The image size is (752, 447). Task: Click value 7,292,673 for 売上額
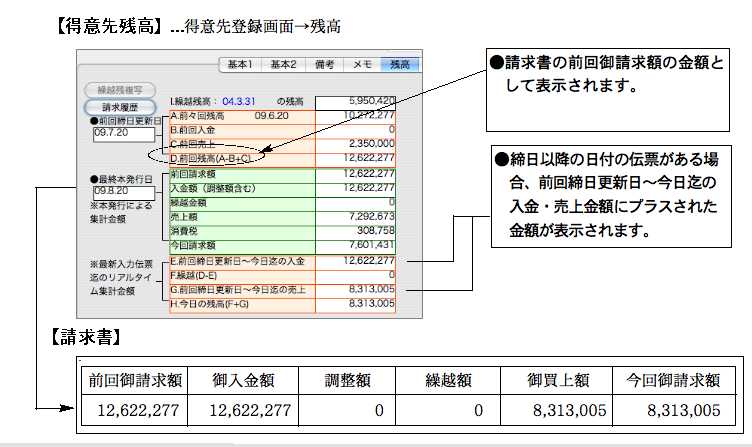coord(355,217)
